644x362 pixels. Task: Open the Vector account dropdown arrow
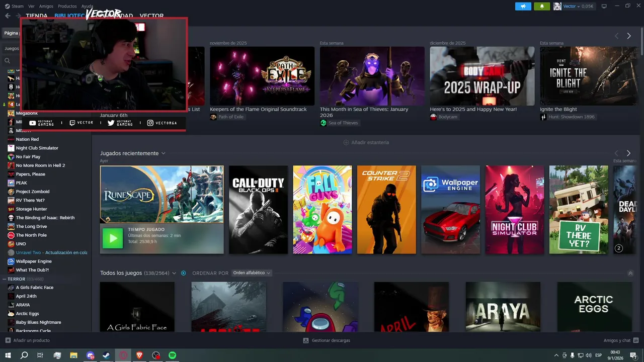(x=579, y=6)
